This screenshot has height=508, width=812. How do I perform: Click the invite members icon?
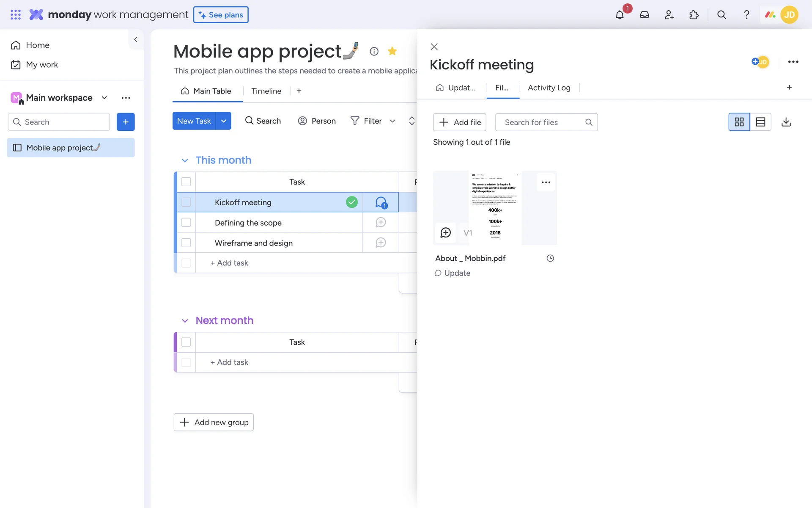669,15
